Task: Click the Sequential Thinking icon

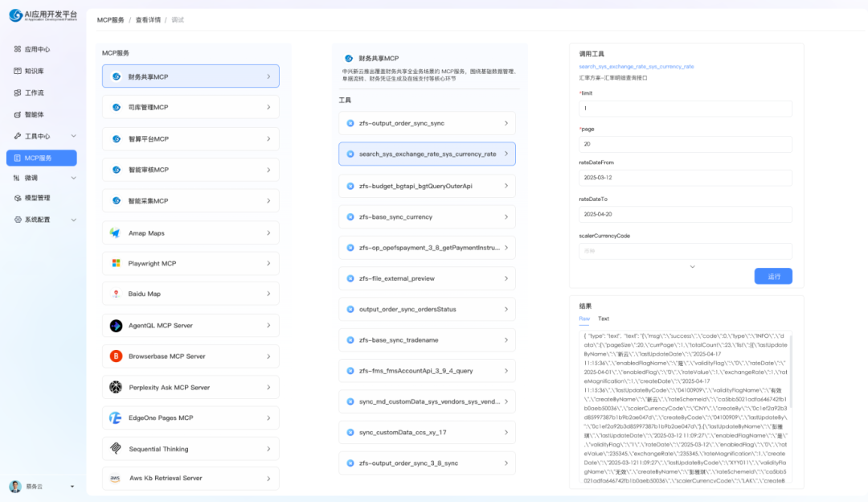Action: [x=116, y=449]
